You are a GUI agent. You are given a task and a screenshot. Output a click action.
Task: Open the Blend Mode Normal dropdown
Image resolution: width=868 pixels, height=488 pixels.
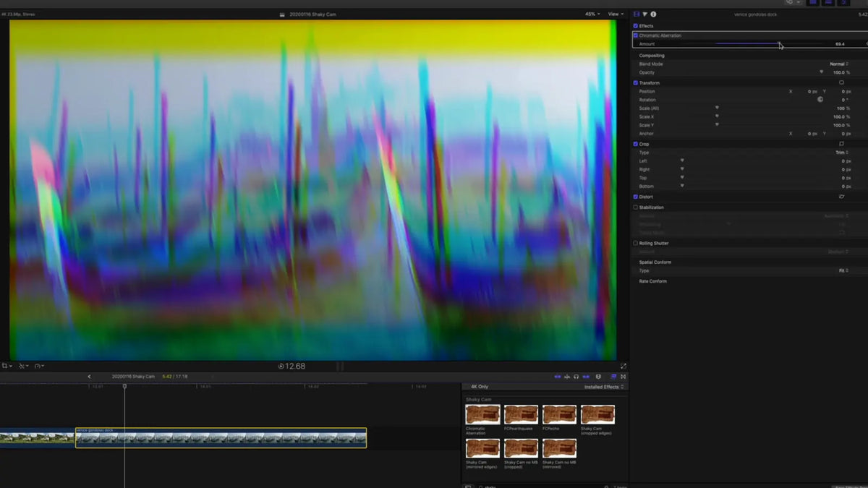point(839,64)
